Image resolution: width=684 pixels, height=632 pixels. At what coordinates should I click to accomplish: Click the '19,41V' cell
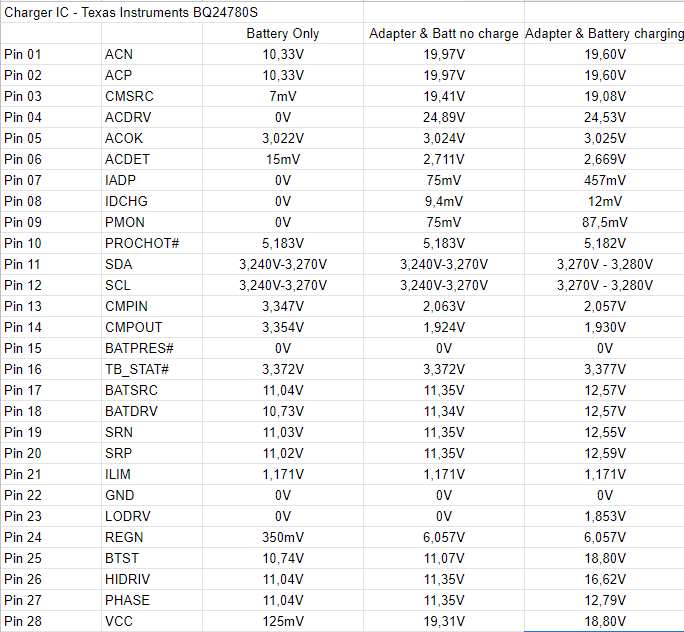tap(444, 96)
